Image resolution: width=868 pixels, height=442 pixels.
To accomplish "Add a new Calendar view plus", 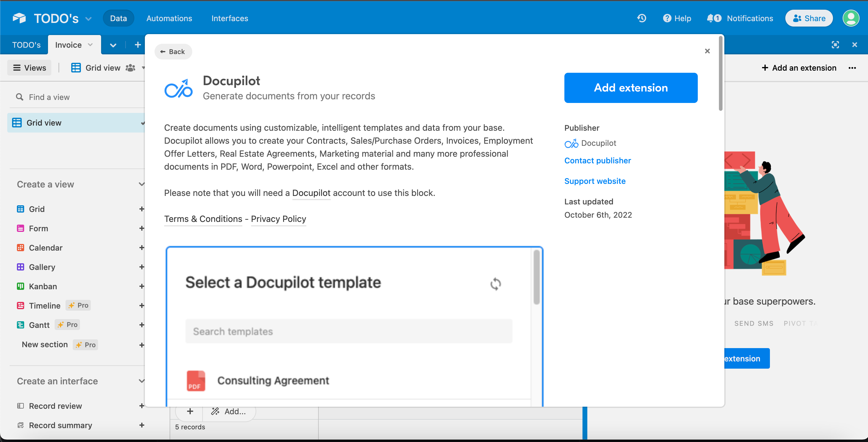I will pos(142,248).
